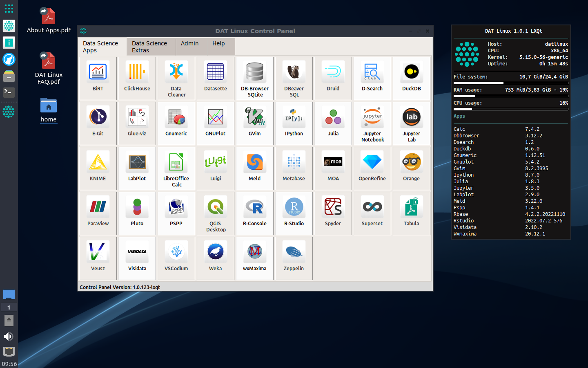The width and height of the screenshot is (588, 368).
Task: Open DBeaver SQL
Action: coord(294,79)
